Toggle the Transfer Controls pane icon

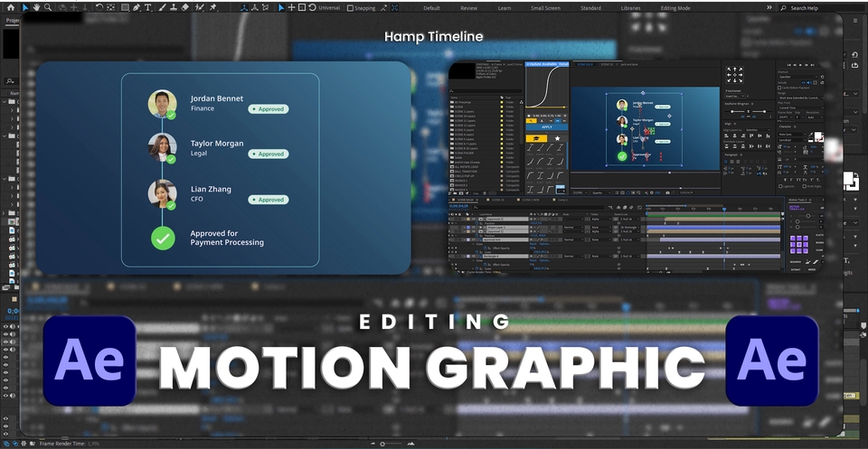click(x=15, y=443)
